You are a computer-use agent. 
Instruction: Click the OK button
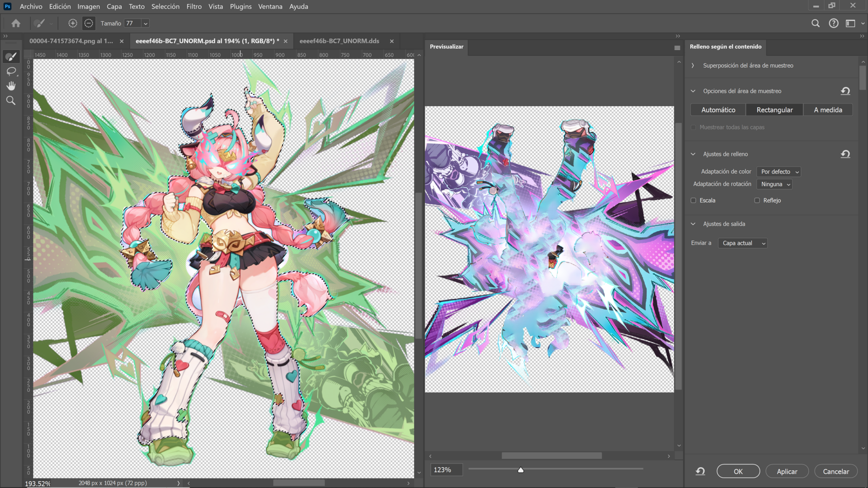click(738, 471)
